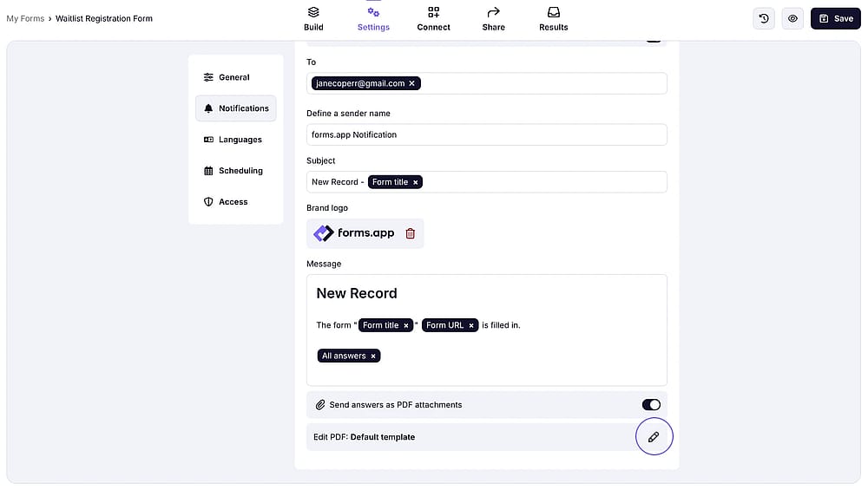The width and height of the screenshot is (868, 490).
Task: Open Languages settings section
Action: (236, 140)
